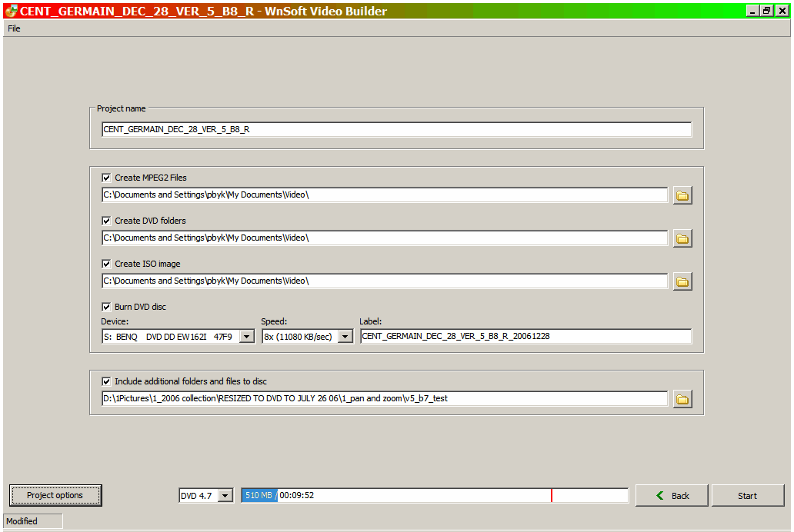794x532 pixels.
Task: Browse folder for MPEG2 files path
Action: click(x=682, y=195)
